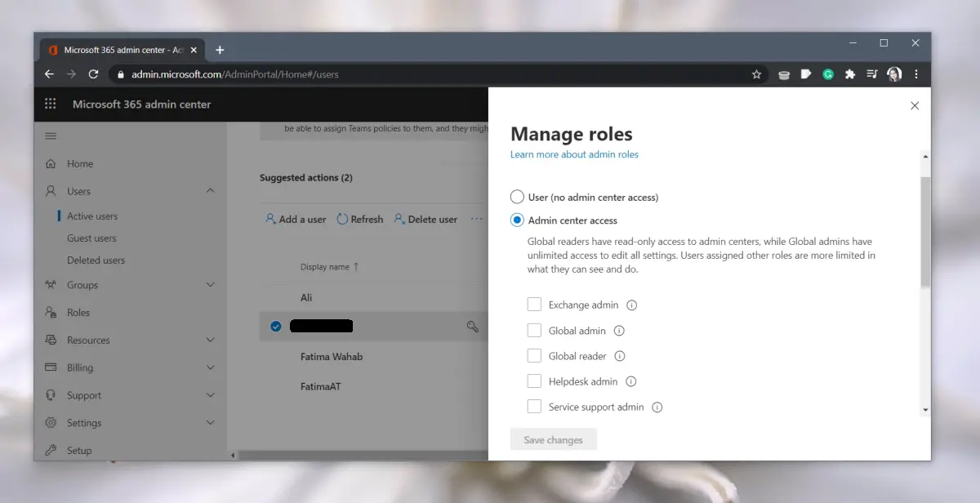This screenshot has height=503, width=980.
Task: Click Delete user button
Action: [x=425, y=219]
